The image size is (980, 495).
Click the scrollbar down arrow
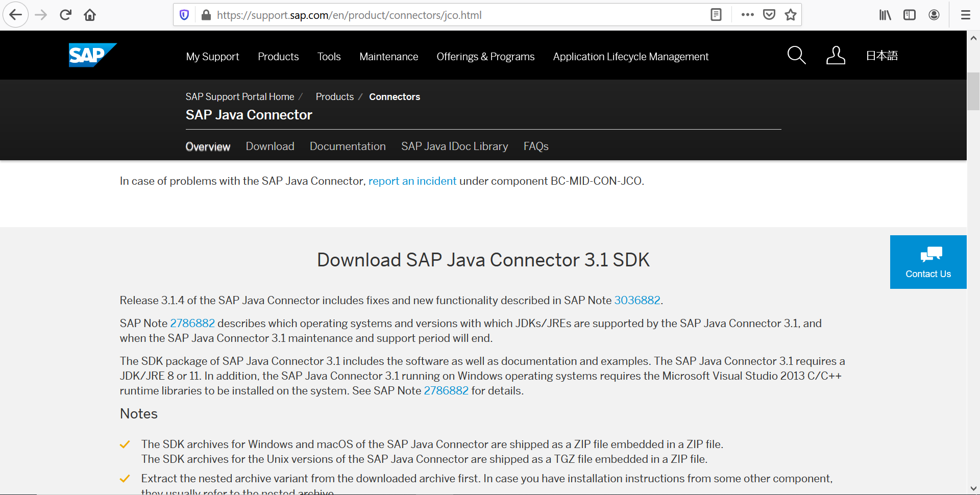973,488
